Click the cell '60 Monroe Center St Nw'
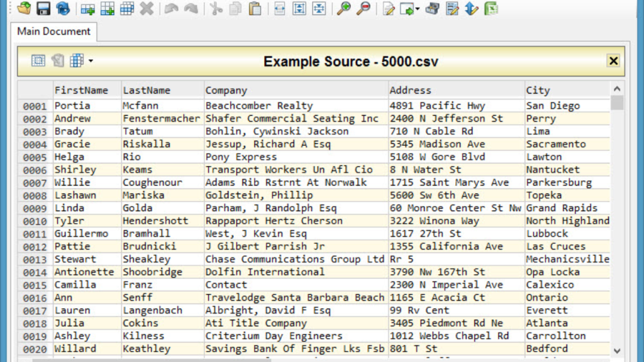Screen dimensions: 644x362 point(455,208)
